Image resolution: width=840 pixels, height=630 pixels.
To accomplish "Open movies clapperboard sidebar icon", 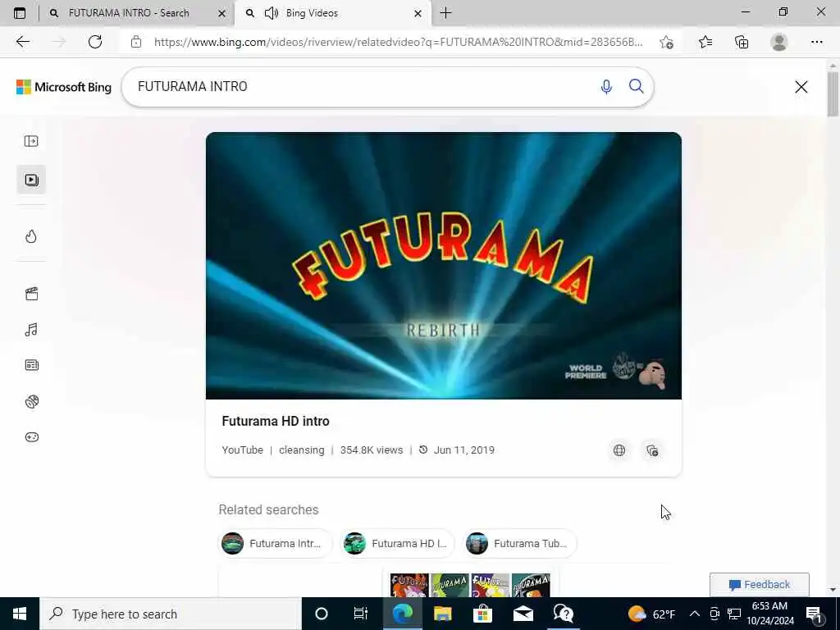I will (31, 294).
